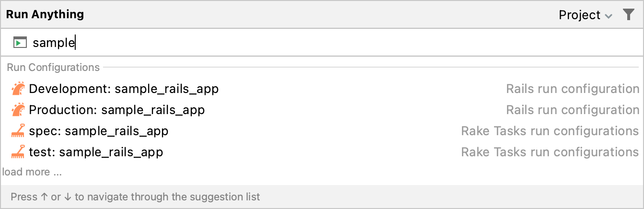Click "Rake Tasks run configurations" label on test row

550,152
